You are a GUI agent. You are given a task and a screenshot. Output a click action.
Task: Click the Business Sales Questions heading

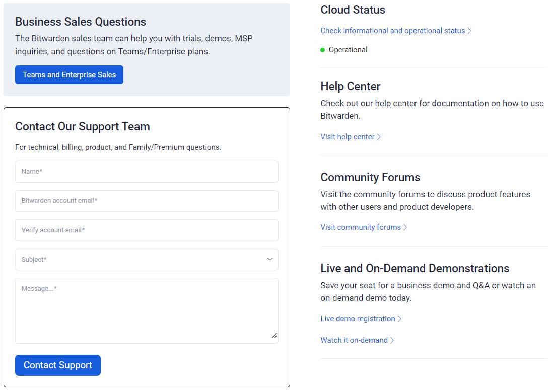(81, 22)
